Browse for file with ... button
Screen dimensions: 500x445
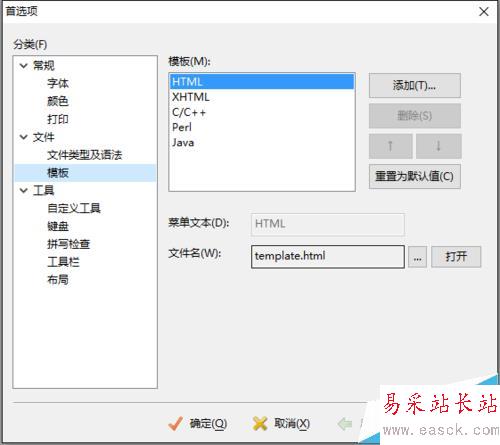[417, 257]
